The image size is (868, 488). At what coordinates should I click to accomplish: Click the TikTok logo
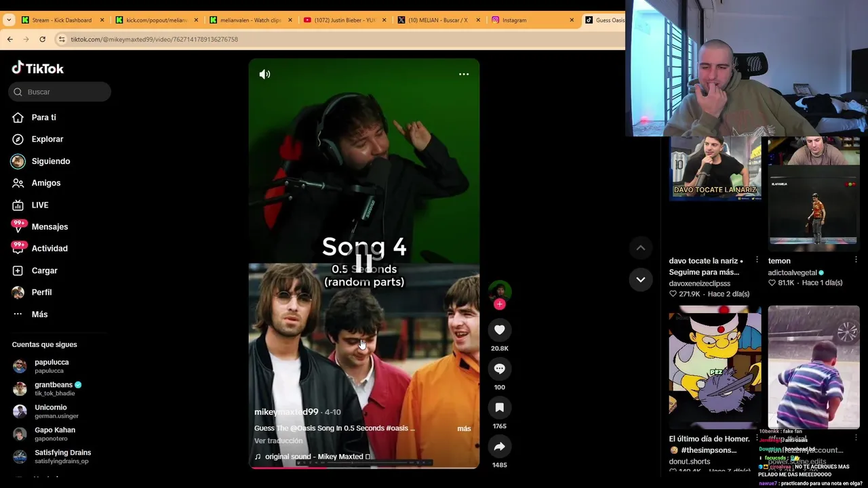[38, 68]
